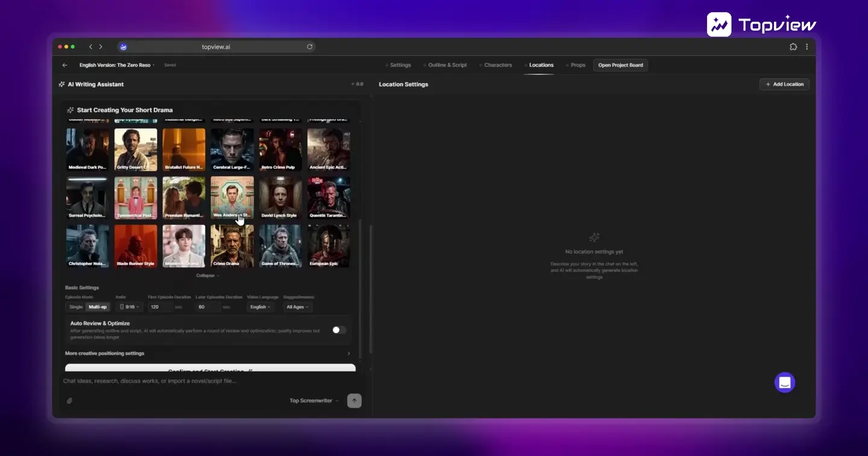868x456 pixels.
Task: Select the Quentin Tarantino style thumbnail
Action: click(x=329, y=198)
